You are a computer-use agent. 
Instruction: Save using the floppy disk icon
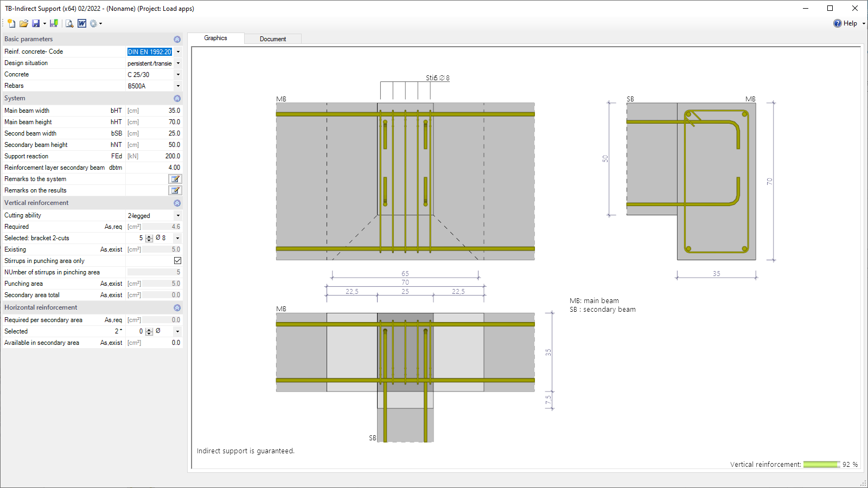36,23
